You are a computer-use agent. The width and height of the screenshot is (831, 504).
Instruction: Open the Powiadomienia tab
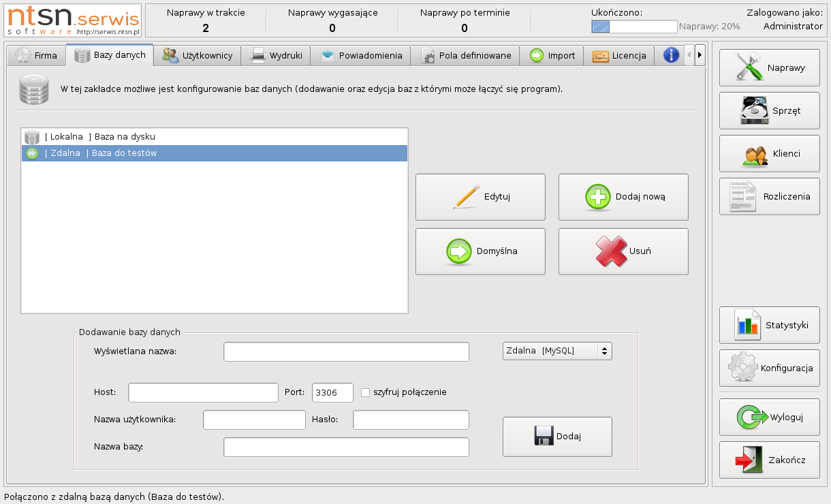point(361,55)
